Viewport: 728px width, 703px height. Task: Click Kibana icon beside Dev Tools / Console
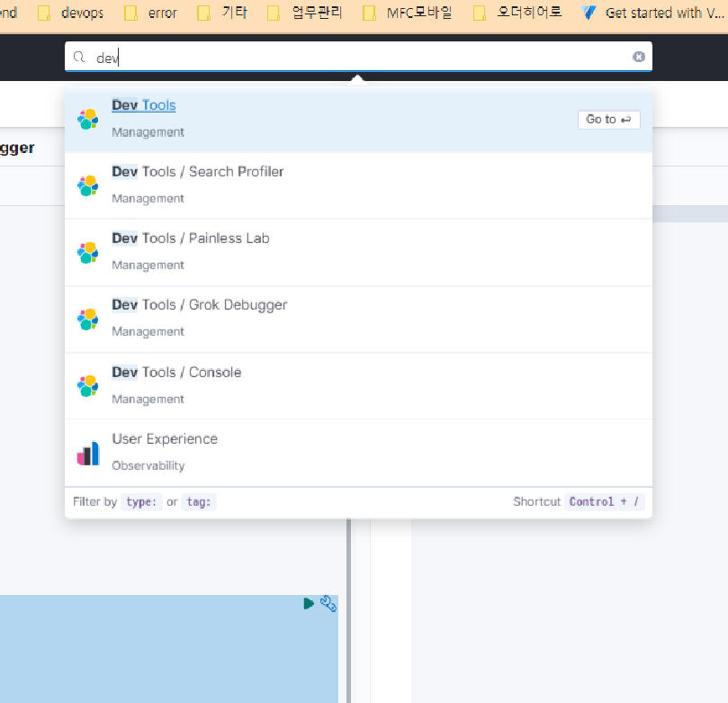pyautogui.click(x=88, y=386)
